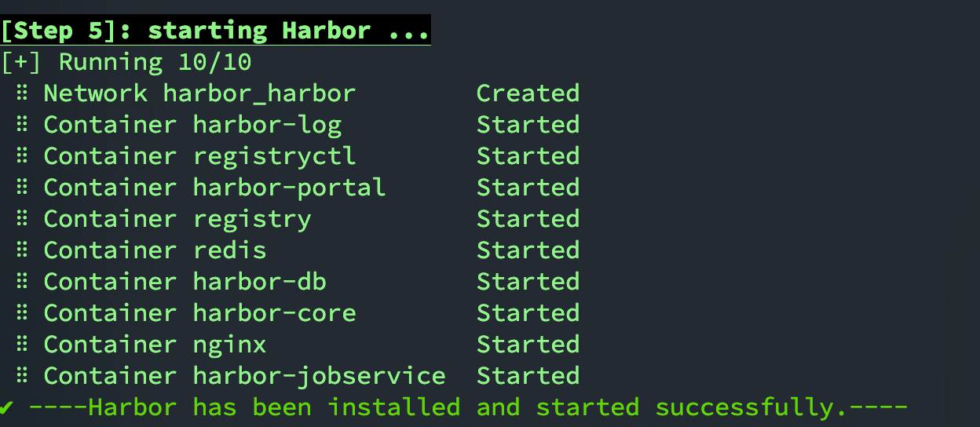Click the "Started" status for registry container

tap(528, 219)
